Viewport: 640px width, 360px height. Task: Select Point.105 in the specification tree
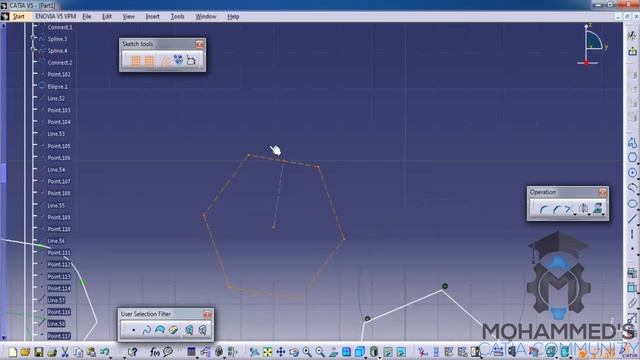click(x=59, y=146)
